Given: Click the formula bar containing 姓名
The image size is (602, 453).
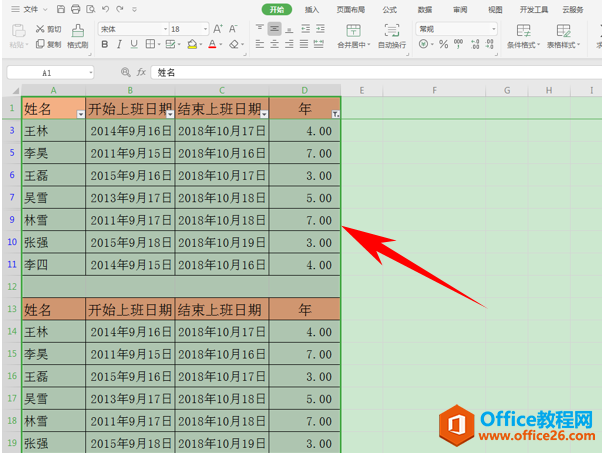Looking at the screenshot, I should [376, 73].
